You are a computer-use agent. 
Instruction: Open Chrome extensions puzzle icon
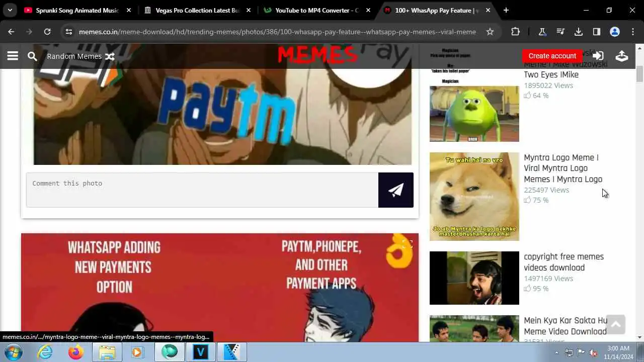tap(515, 32)
